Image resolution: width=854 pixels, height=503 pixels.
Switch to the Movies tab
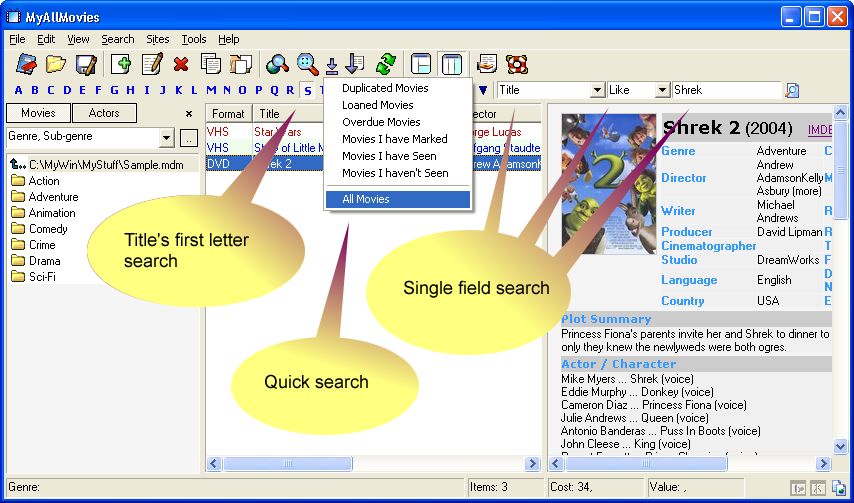coord(38,113)
